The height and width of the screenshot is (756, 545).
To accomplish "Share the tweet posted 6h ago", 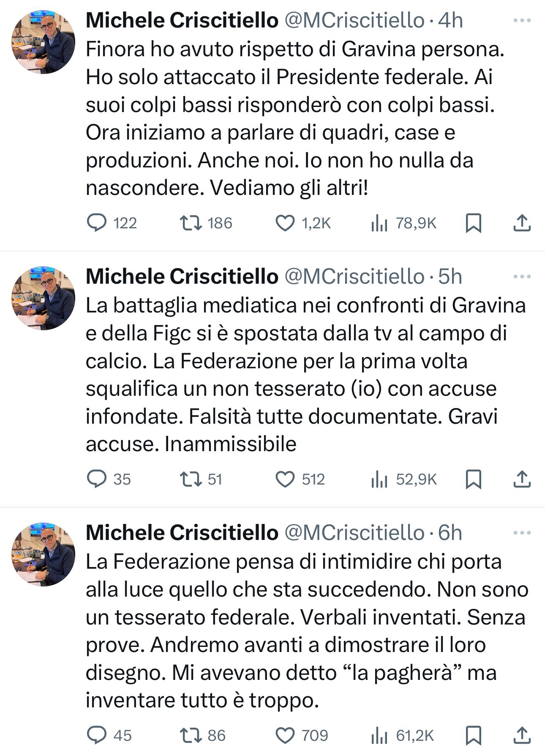I will point(522,735).
